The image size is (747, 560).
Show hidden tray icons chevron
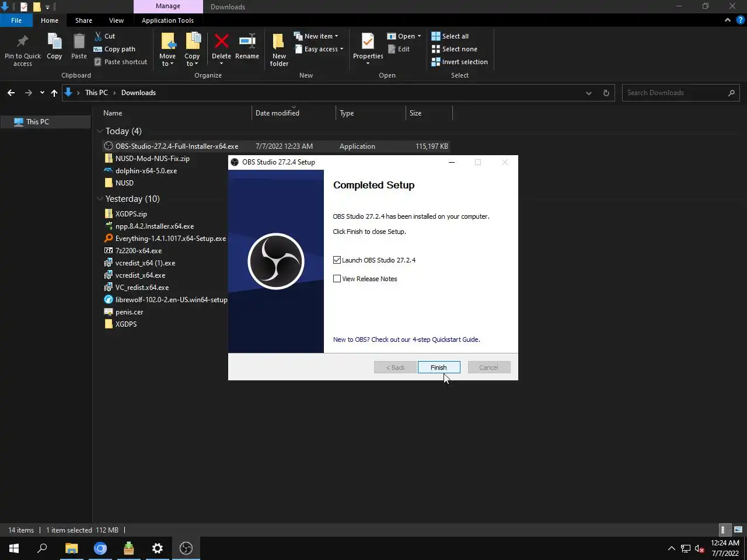(x=671, y=548)
